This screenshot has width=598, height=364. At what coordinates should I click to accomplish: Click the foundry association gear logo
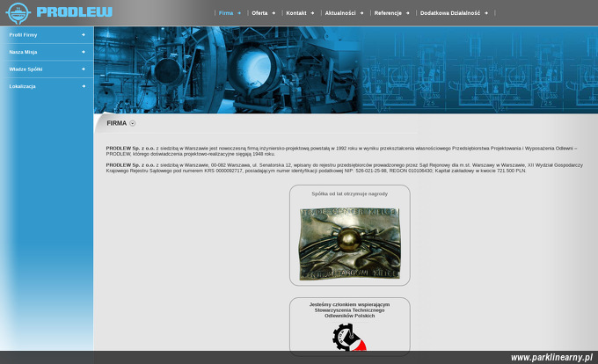pyautogui.click(x=349, y=337)
